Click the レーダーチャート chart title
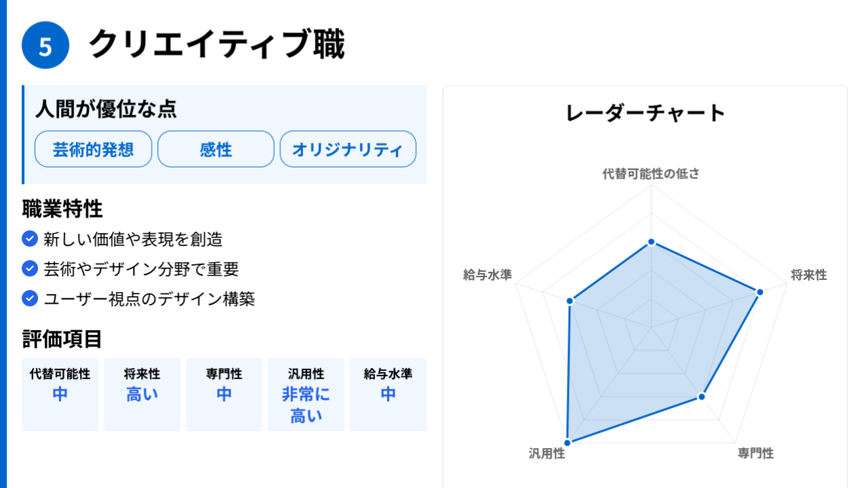The height and width of the screenshot is (488, 868). (645, 113)
